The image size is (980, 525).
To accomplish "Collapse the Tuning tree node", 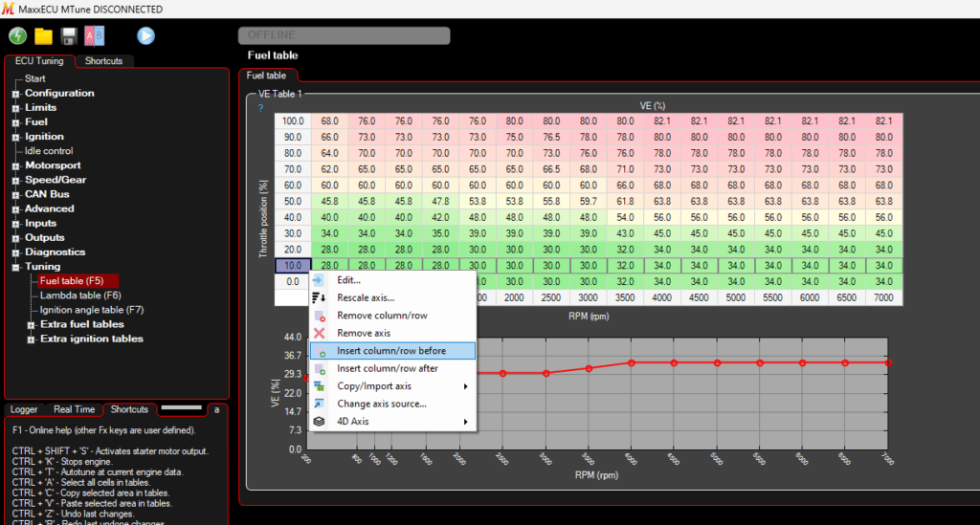I will 15,267.
